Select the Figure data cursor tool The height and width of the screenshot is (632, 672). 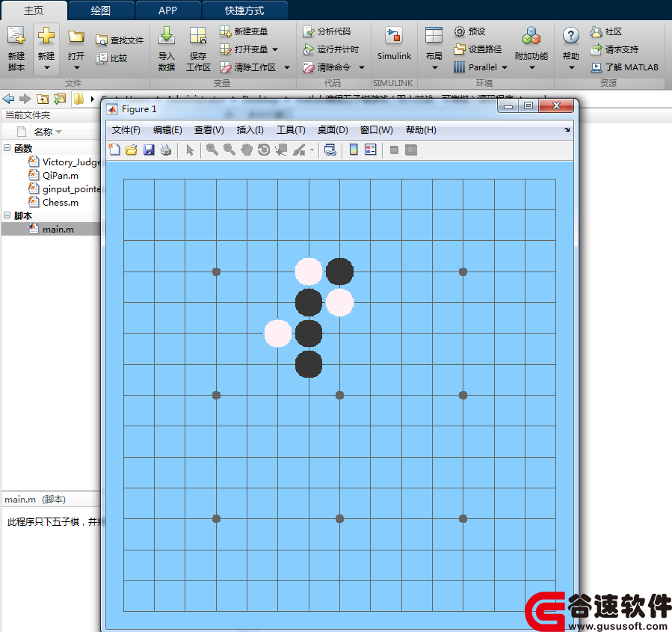click(281, 150)
